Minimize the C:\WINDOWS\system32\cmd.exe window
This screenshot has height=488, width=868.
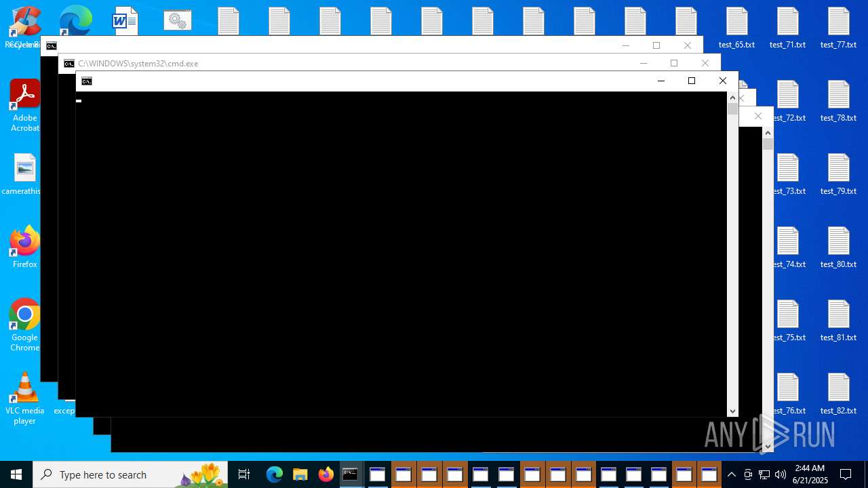pyautogui.click(x=644, y=63)
